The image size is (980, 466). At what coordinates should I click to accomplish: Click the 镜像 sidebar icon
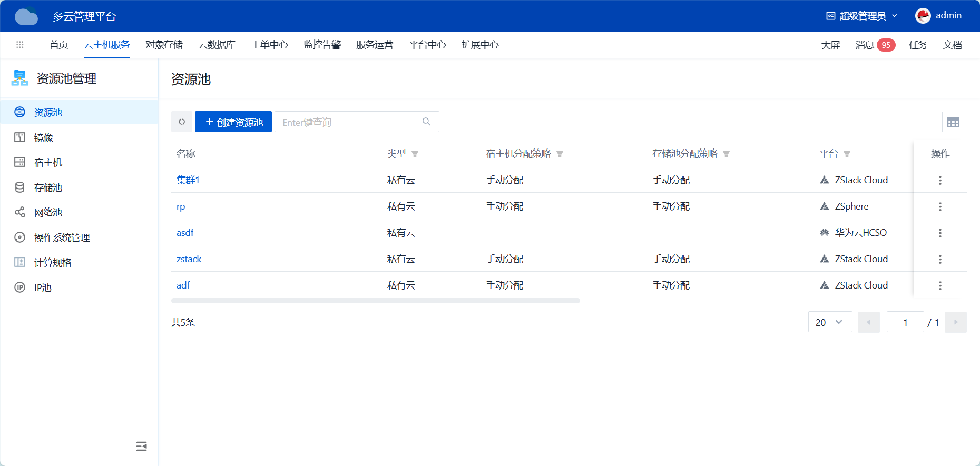[19, 137]
